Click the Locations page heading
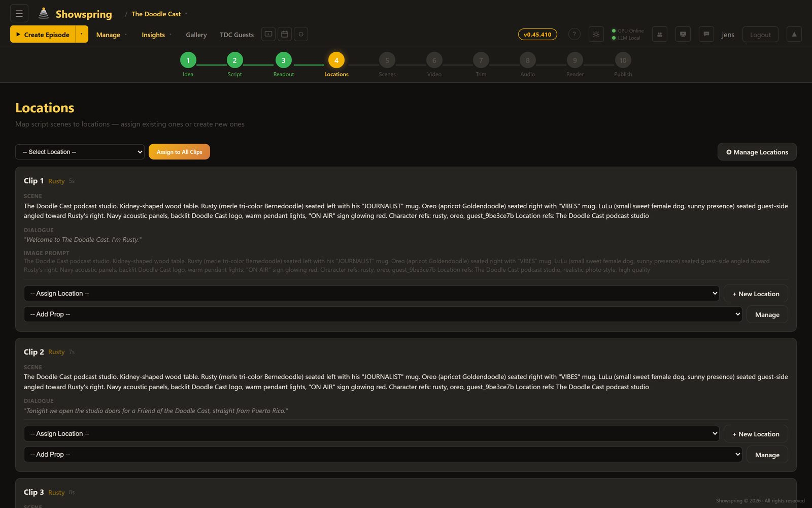Screen dimensions: 812x508 click(45, 108)
